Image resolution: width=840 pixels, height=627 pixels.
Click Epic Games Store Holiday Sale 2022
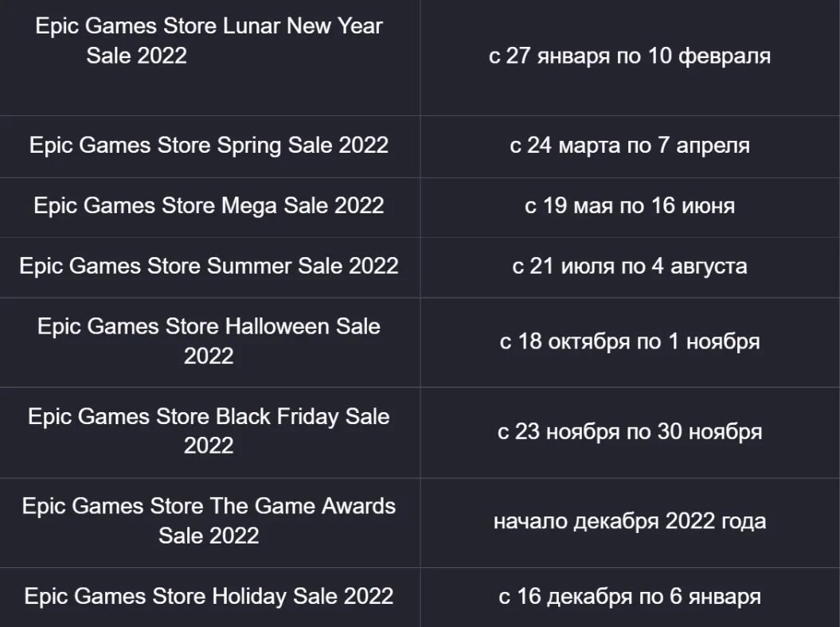pos(209,596)
